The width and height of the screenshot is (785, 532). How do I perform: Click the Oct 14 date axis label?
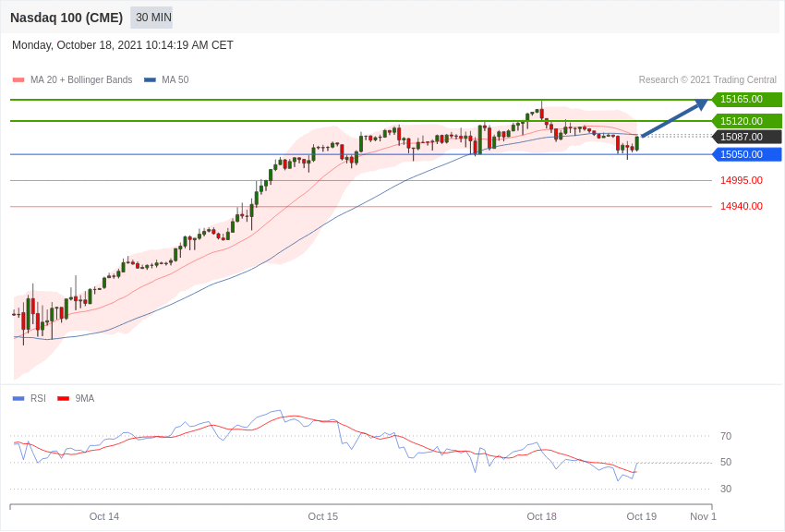point(104,516)
